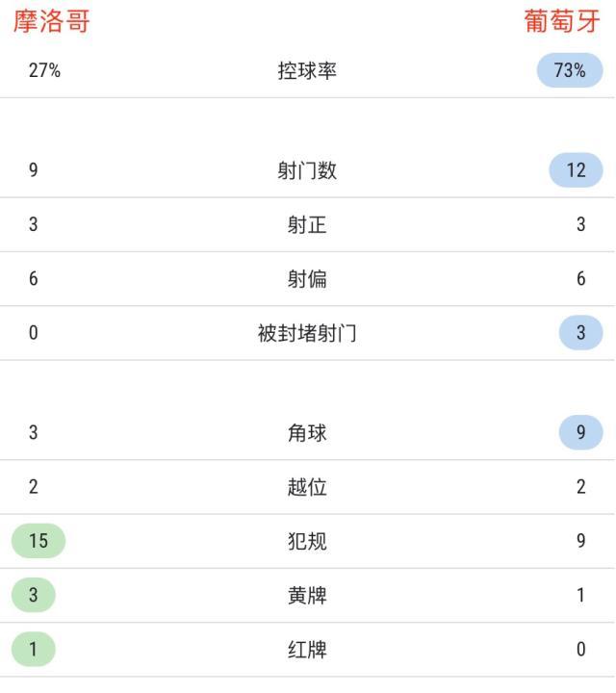Click Portugal's 73% possession badge
The image size is (616, 693).
pos(570,71)
